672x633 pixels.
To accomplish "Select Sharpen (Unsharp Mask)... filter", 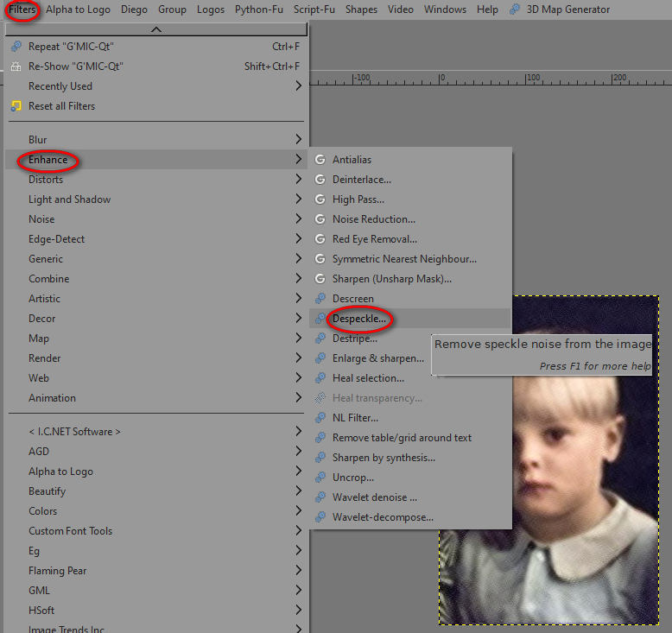I will point(410,279).
